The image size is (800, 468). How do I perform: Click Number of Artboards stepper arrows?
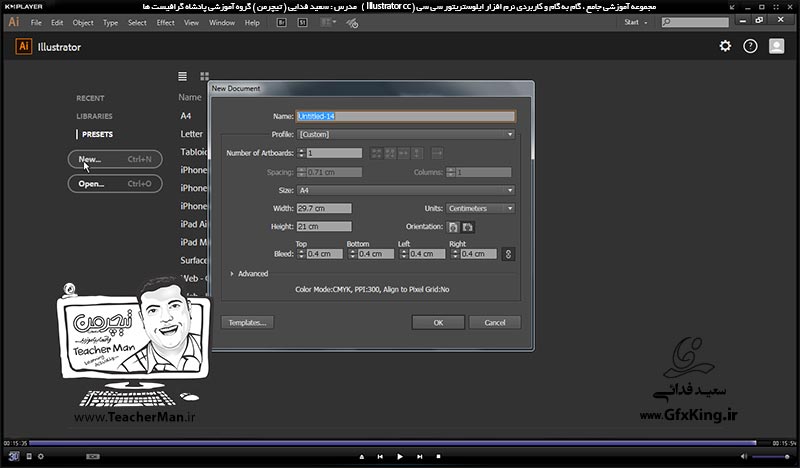pyautogui.click(x=301, y=153)
